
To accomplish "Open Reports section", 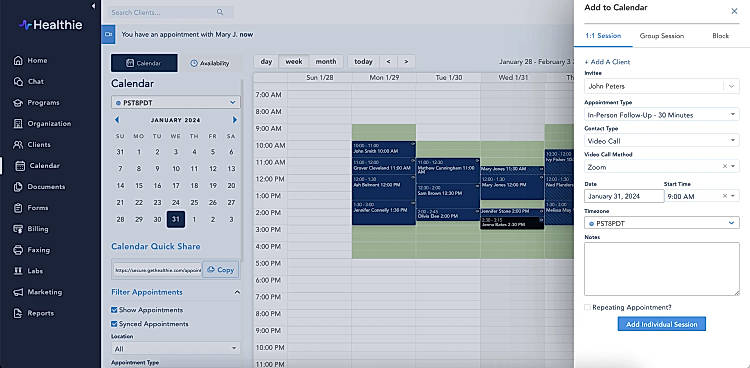I will [x=33, y=313].
